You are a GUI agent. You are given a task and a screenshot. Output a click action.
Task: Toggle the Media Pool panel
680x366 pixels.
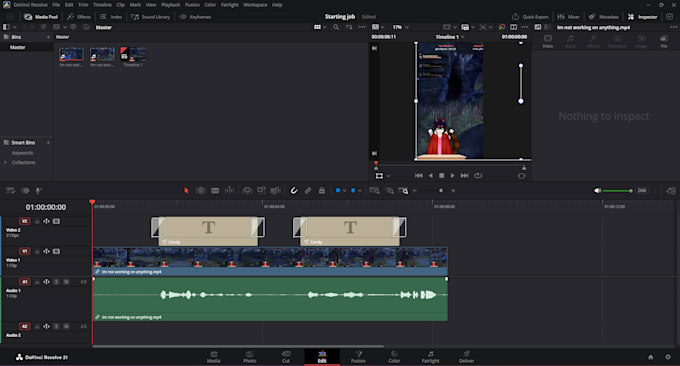click(41, 17)
